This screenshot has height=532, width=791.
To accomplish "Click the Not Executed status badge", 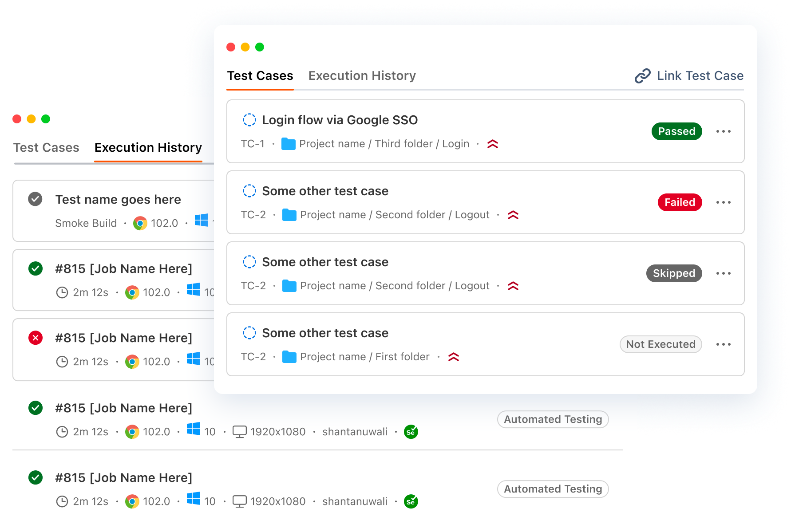I will pyautogui.click(x=660, y=344).
